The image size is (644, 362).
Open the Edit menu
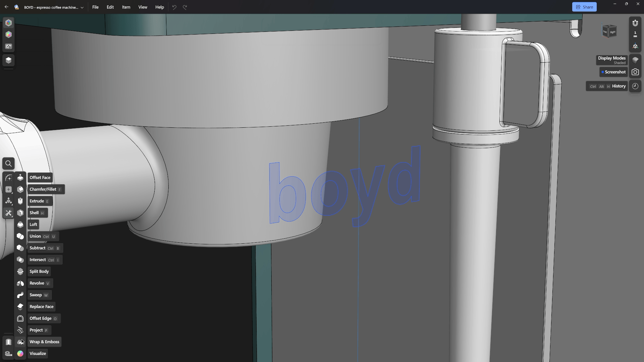[110, 7]
